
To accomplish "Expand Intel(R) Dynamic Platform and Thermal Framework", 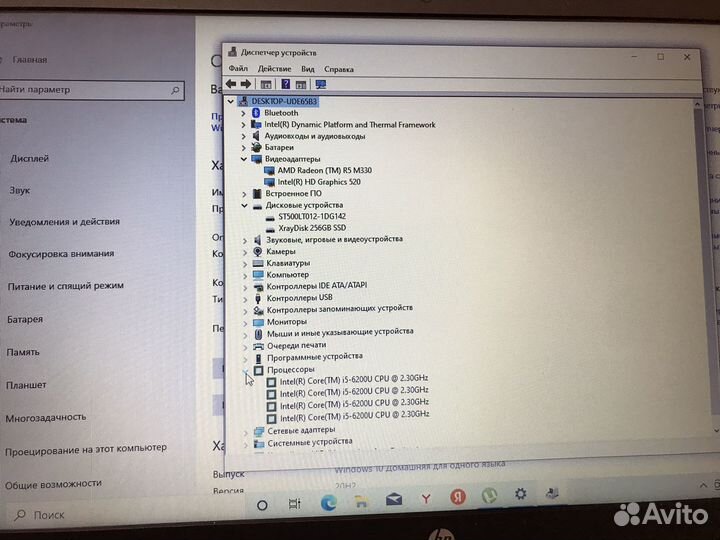I will 244,124.
